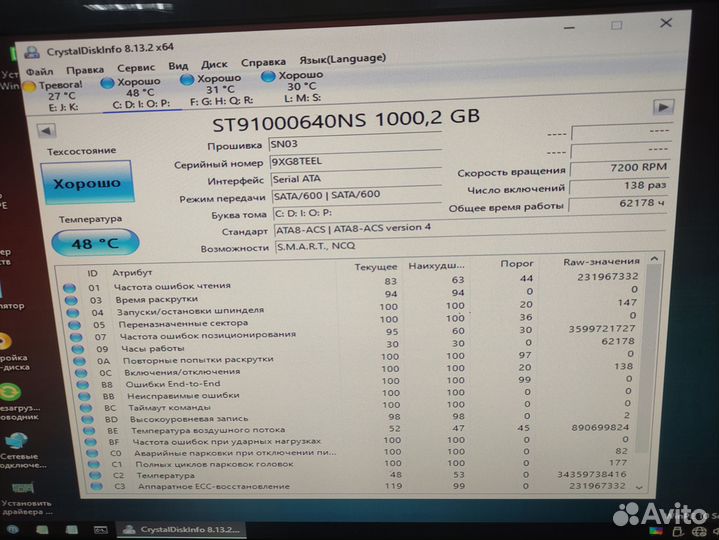Click the rotation speed value 7200 RPM

pos(619,168)
